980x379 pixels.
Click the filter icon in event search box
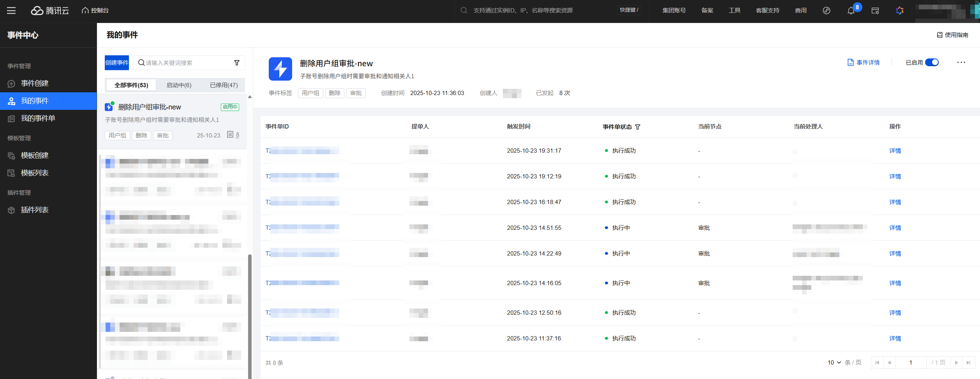tap(236, 63)
